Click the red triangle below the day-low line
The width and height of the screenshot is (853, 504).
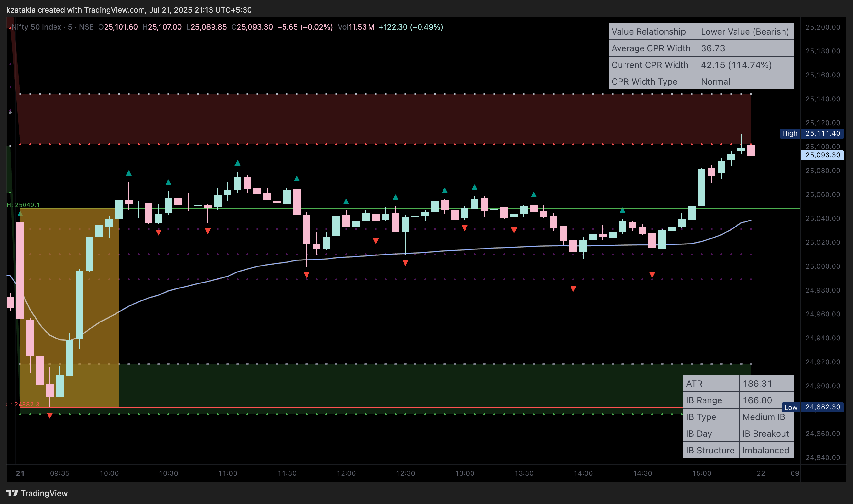[x=50, y=416]
